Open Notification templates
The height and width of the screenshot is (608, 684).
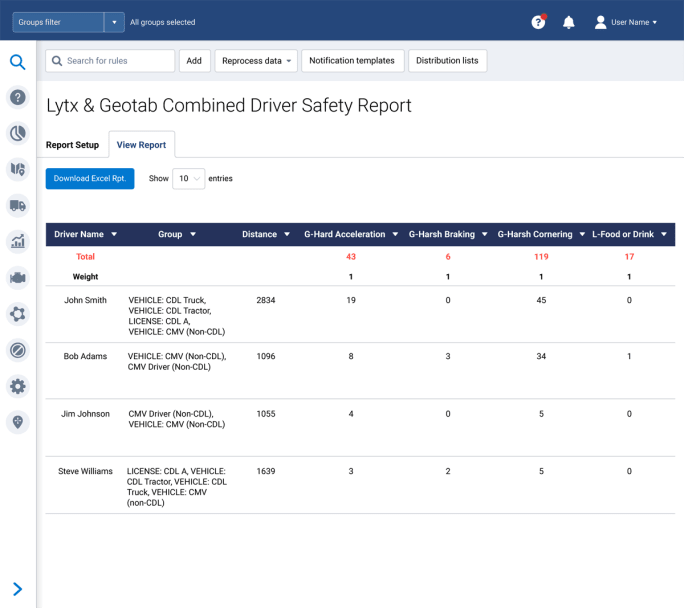352,61
